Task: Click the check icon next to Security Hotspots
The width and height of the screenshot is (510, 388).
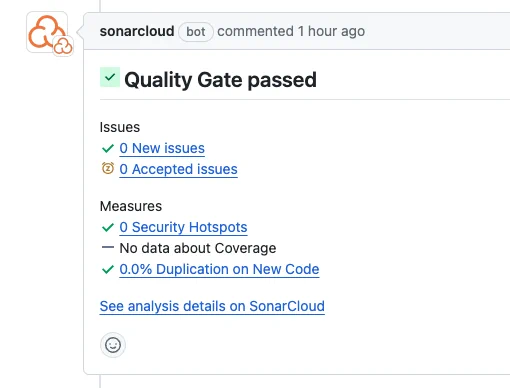Action: 108,227
